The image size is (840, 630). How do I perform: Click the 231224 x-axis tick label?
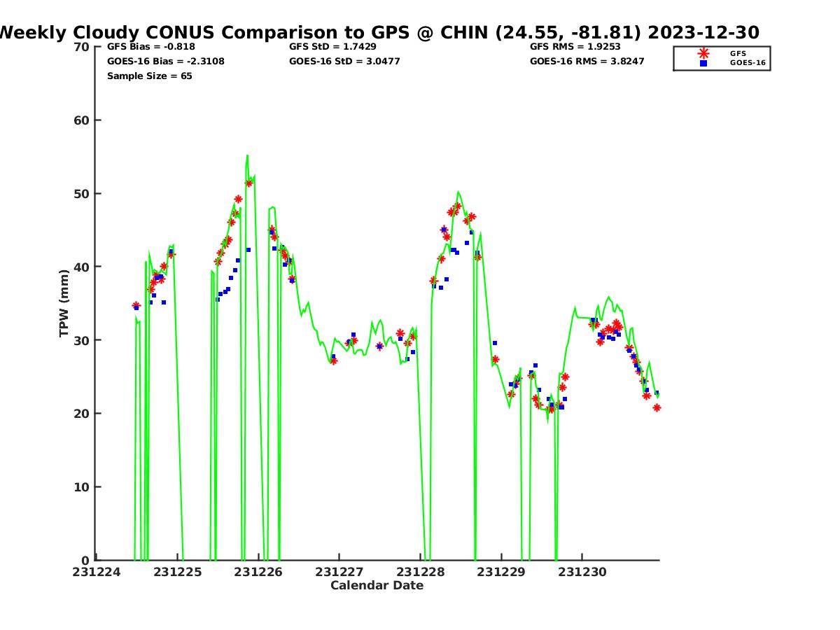(x=96, y=572)
